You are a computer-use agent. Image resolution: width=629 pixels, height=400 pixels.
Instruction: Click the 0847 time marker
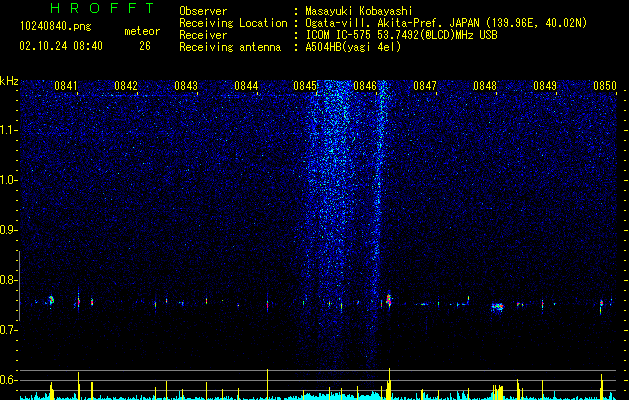(x=425, y=86)
